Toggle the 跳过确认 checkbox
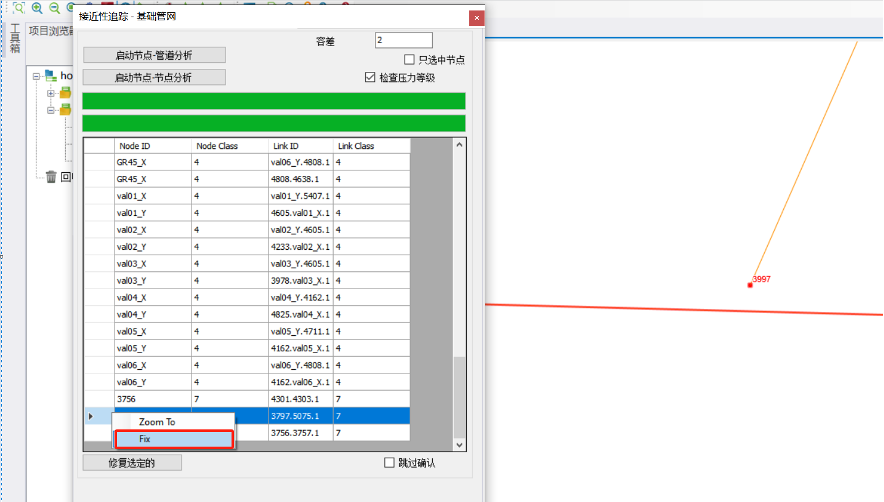 coord(390,463)
